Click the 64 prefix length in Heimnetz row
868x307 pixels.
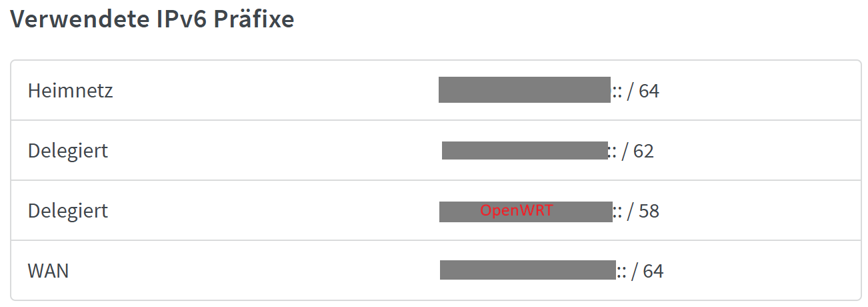[x=649, y=91]
